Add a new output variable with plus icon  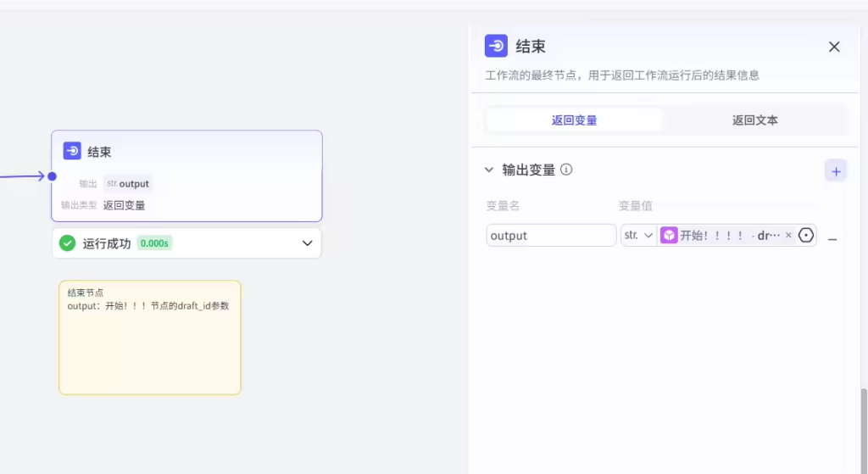[836, 171]
